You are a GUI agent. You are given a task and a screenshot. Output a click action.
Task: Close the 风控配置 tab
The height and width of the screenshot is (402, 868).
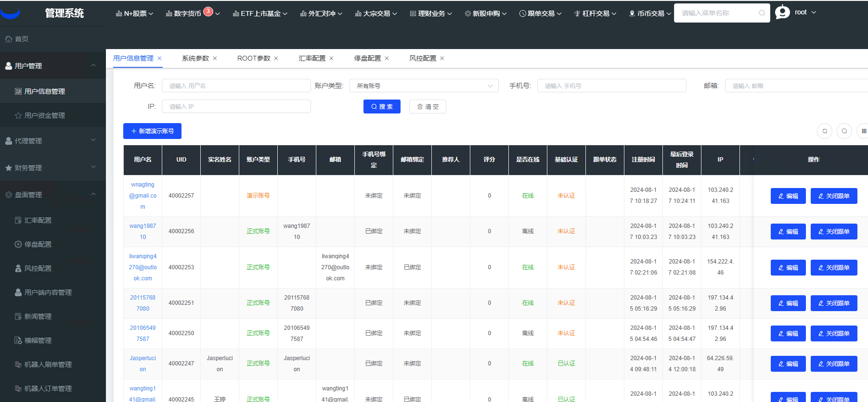[x=442, y=58]
